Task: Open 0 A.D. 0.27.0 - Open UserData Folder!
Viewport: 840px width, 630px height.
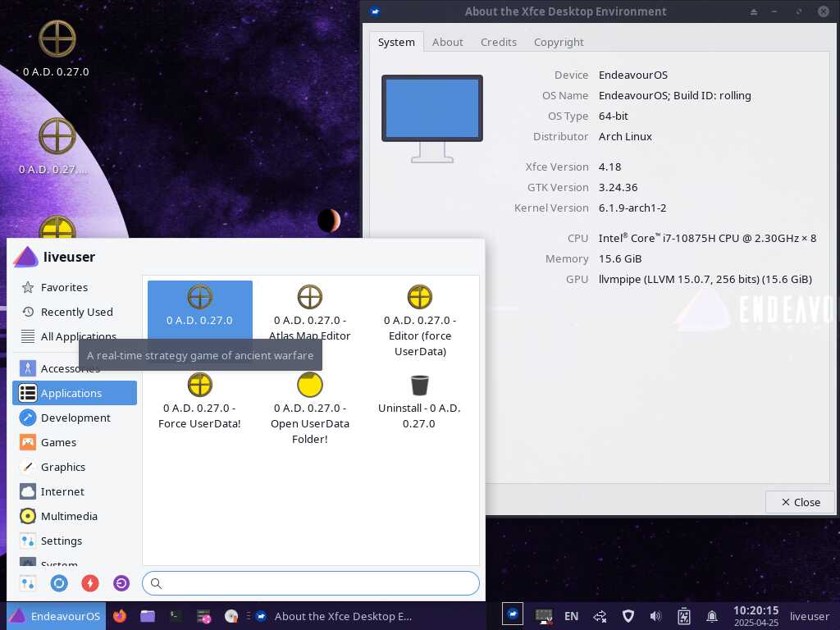Action: [309, 409]
